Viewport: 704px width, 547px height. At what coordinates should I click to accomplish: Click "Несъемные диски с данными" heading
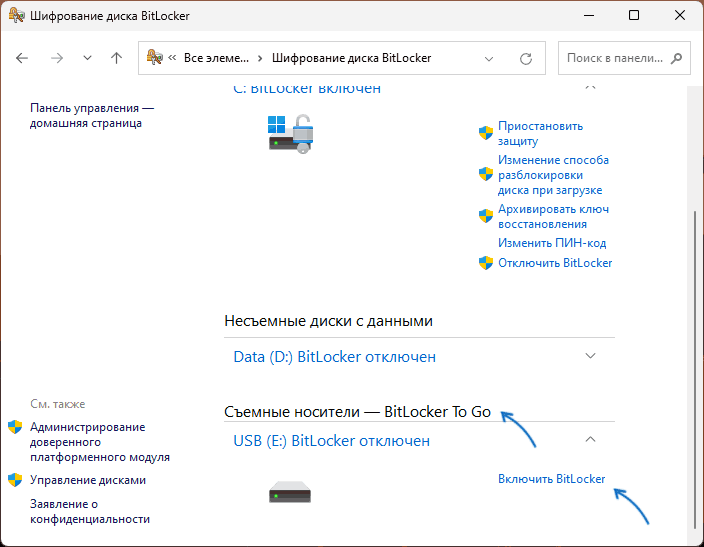coord(328,321)
